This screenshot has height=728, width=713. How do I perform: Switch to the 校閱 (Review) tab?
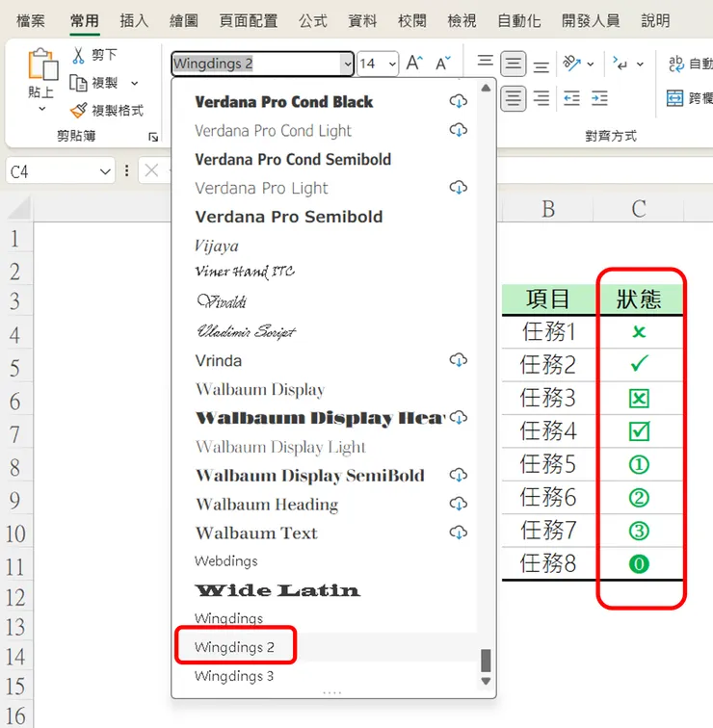point(412,21)
